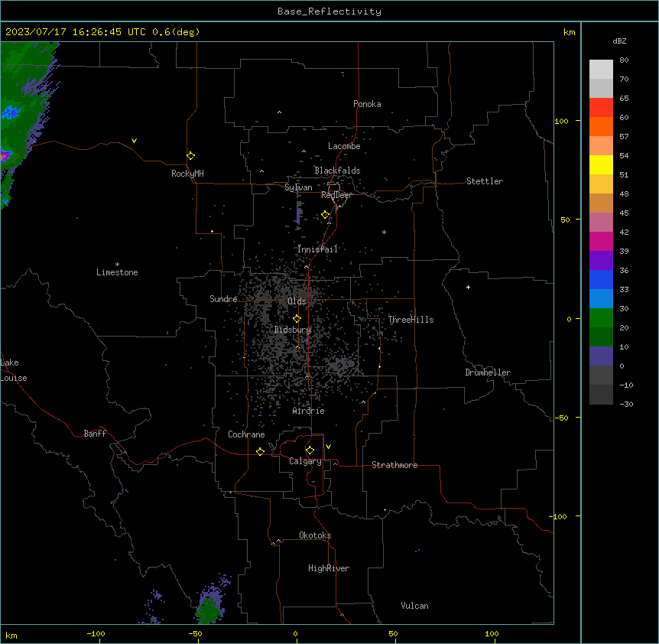
Task: Click the dBZ legend heading
Action: [x=619, y=41]
